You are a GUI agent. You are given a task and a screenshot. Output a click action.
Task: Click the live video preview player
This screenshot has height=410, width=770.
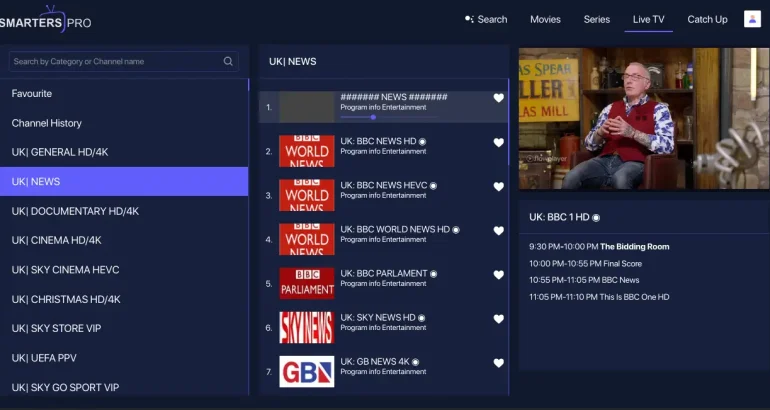click(x=644, y=118)
